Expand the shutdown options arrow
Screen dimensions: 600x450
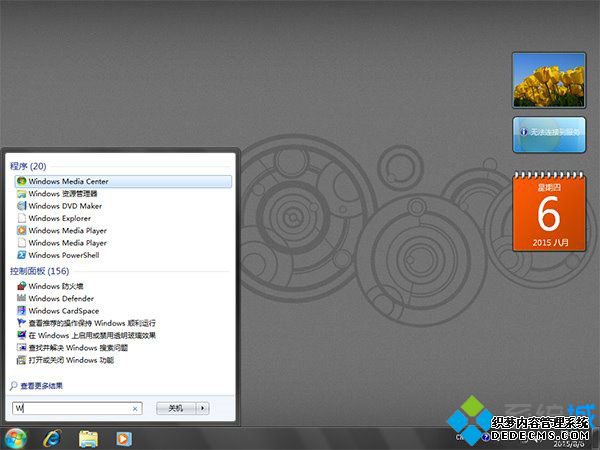203,408
